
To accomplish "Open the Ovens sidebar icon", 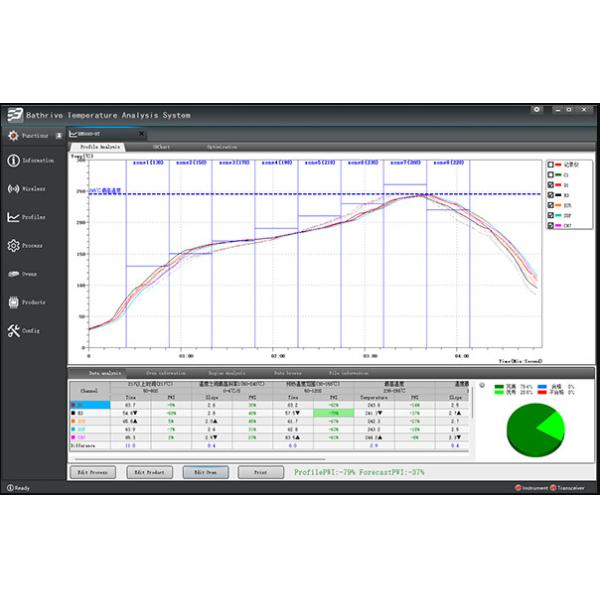I will click(x=13, y=273).
